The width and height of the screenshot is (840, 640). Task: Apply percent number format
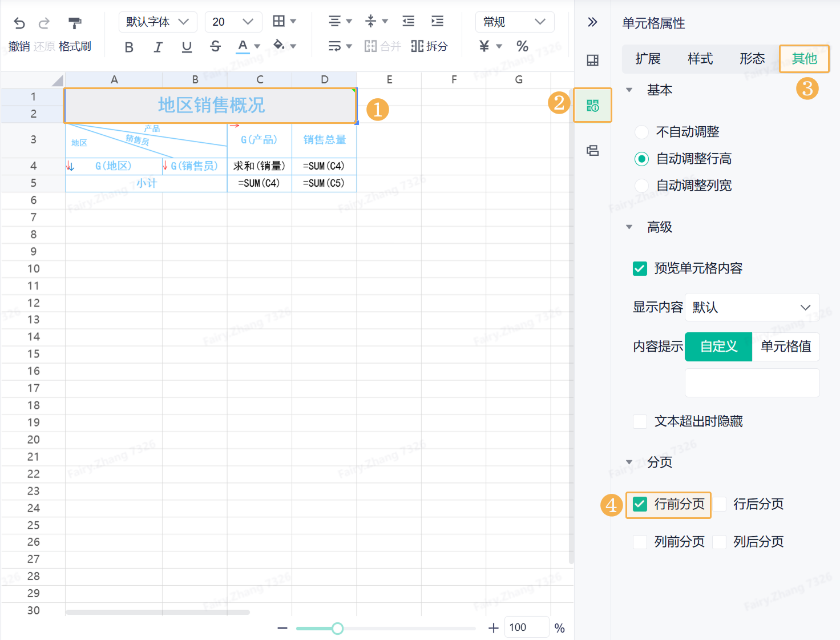click(522, 46)
